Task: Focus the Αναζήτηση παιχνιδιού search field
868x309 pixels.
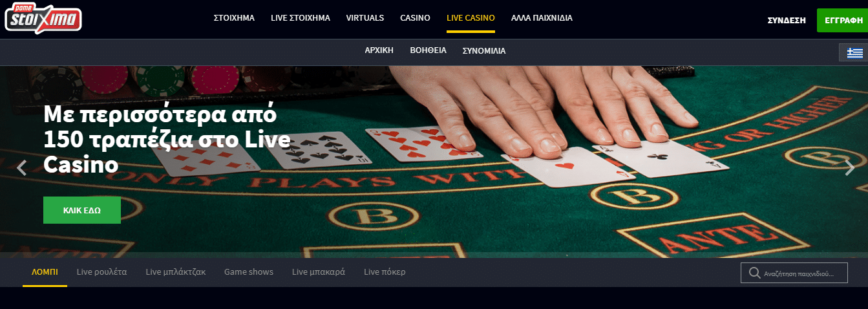Action: 794,273
